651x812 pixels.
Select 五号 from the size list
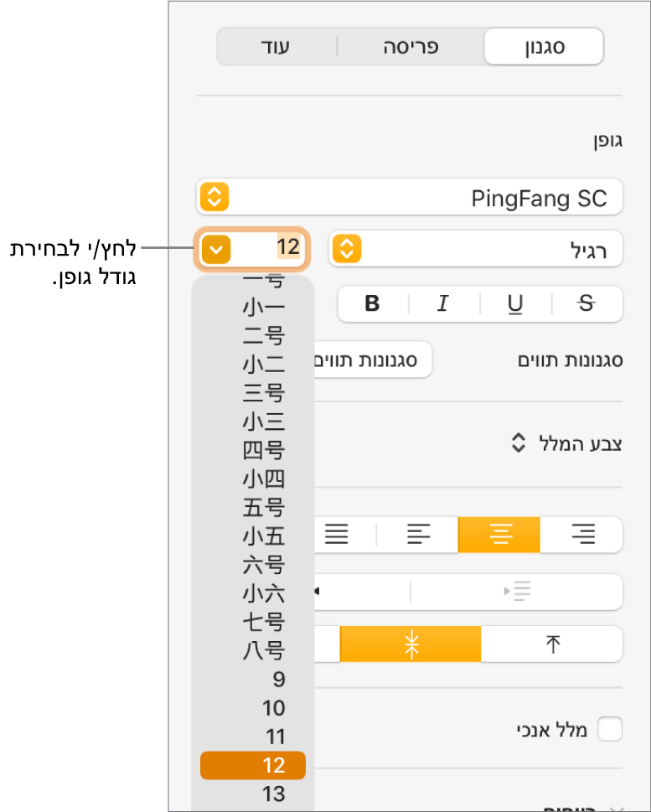pyautogui.click(x=263, y=508)
